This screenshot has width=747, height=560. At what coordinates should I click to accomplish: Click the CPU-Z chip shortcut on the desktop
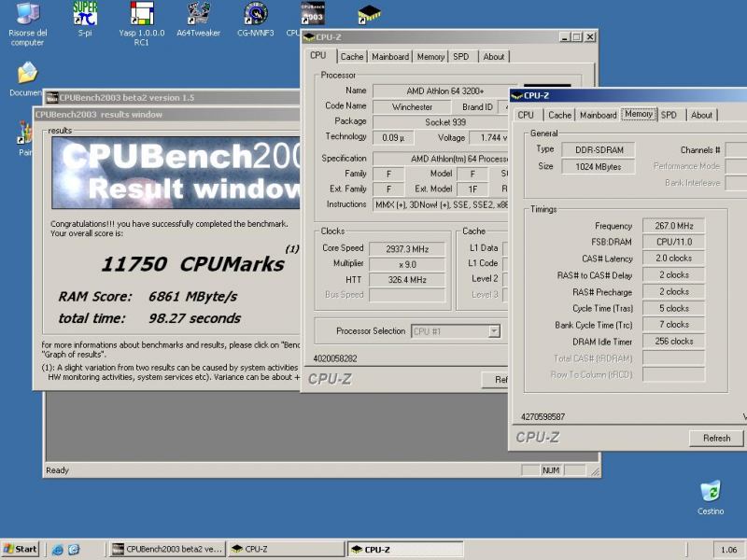point(369,14)
